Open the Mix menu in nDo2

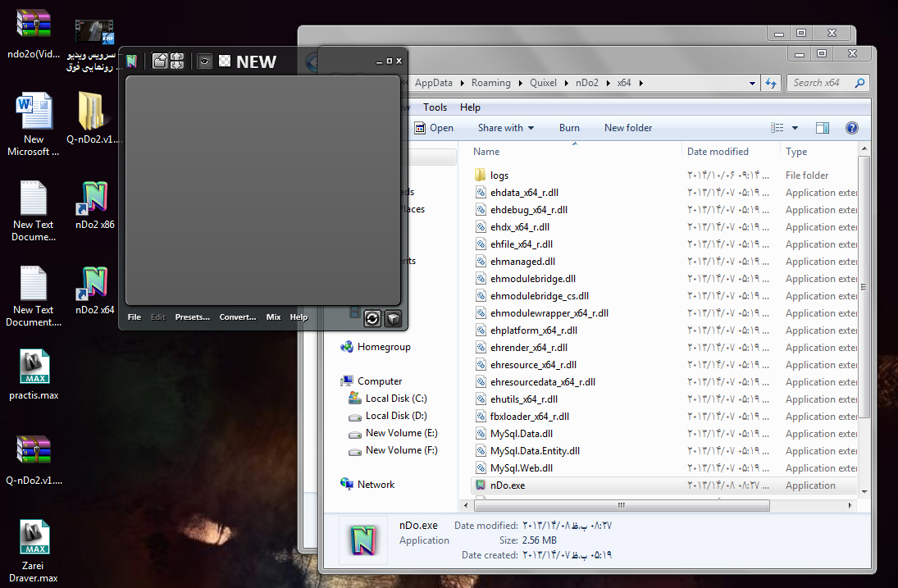[273, 317]
